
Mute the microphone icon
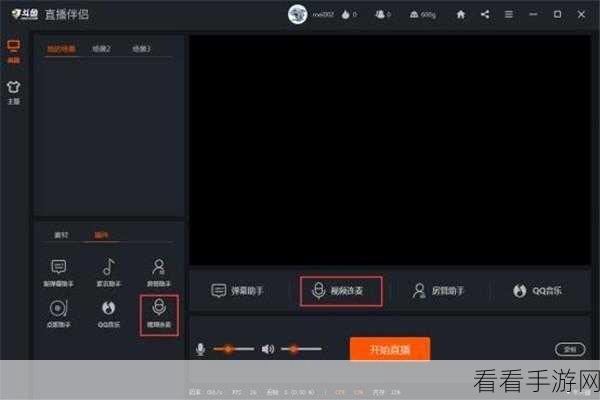point(200,349)
